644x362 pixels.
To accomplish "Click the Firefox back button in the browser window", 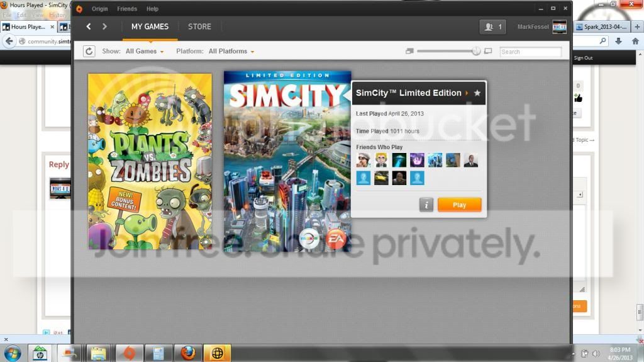I will coord(9,41).
